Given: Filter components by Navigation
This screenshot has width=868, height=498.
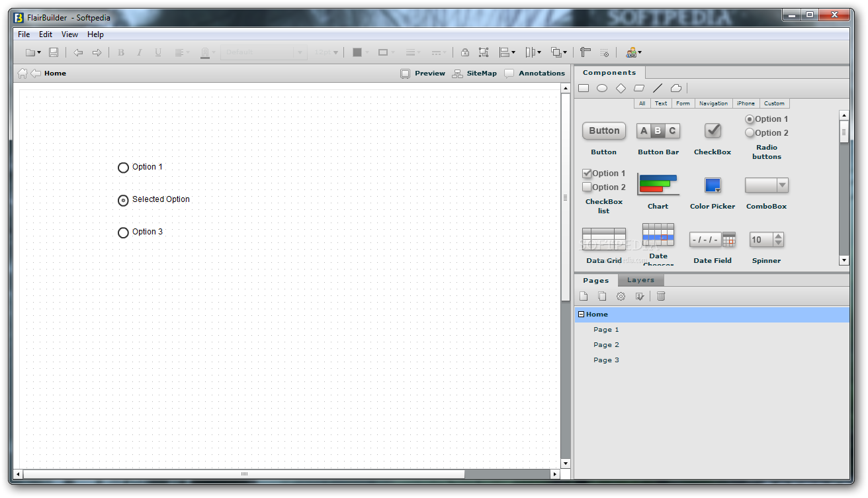Looking at the screenshot, I should (x=713, y=103).
